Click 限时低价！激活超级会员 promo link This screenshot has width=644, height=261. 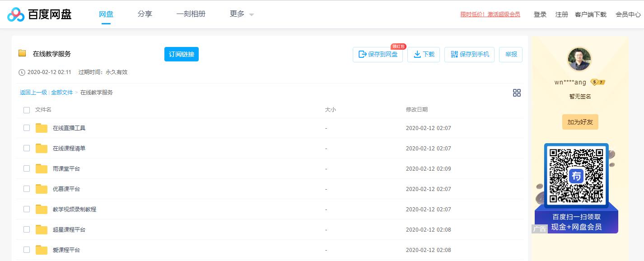click(x=490, y=14)
